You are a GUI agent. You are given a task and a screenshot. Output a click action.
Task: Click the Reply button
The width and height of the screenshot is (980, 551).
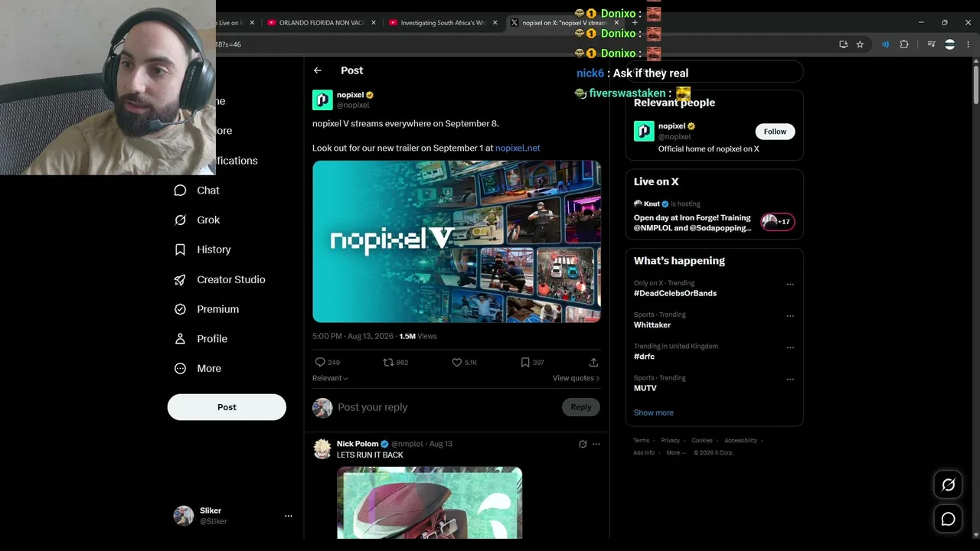[580, 407]
